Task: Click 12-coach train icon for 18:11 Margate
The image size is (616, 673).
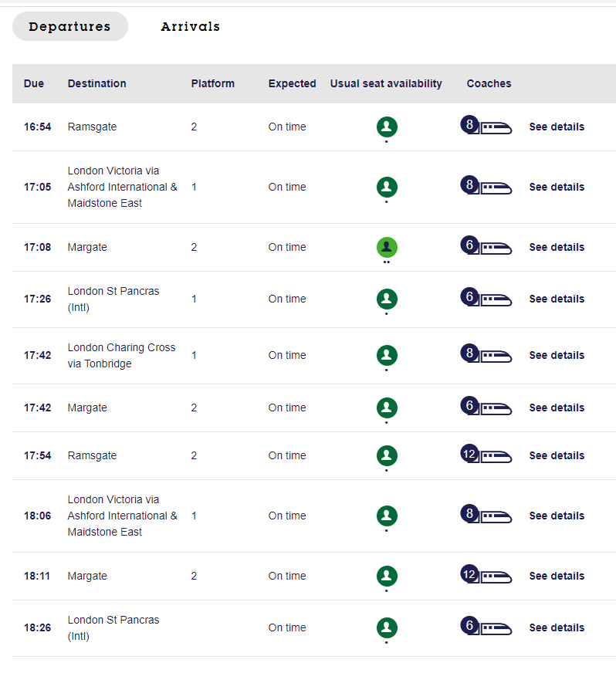Action: point(486,576)
